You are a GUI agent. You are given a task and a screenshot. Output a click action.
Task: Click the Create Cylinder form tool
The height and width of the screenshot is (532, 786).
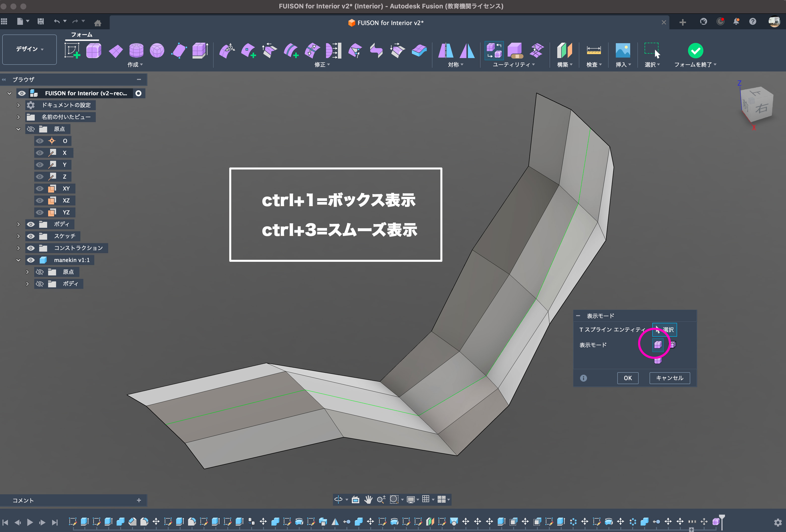(x=136, y=51)
